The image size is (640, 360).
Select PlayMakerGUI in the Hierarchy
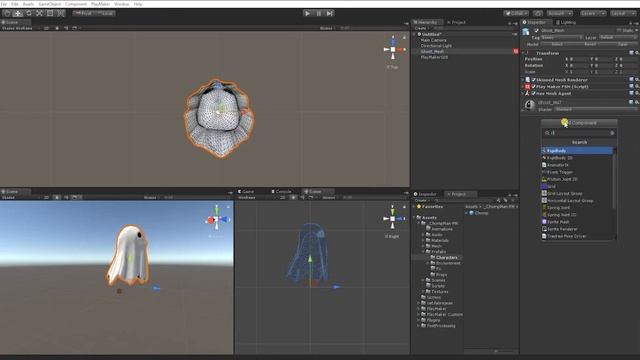coord(434,58)
